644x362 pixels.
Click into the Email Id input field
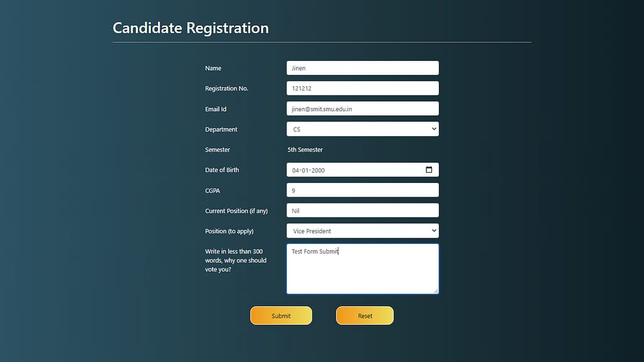(362, 109)
